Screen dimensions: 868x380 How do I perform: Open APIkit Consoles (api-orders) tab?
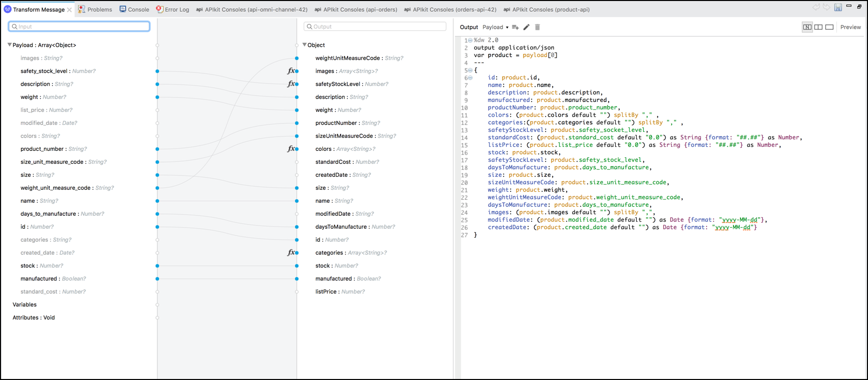(x=356, y=9)
